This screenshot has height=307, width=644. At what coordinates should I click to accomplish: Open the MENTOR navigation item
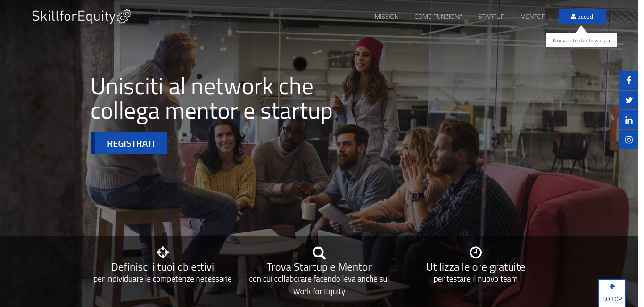tap(533, 17)
